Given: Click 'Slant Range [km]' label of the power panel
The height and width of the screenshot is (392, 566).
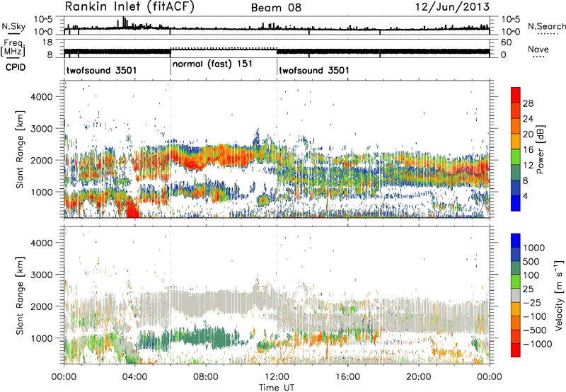Looking at the screenshot, I should coord(21,149).
